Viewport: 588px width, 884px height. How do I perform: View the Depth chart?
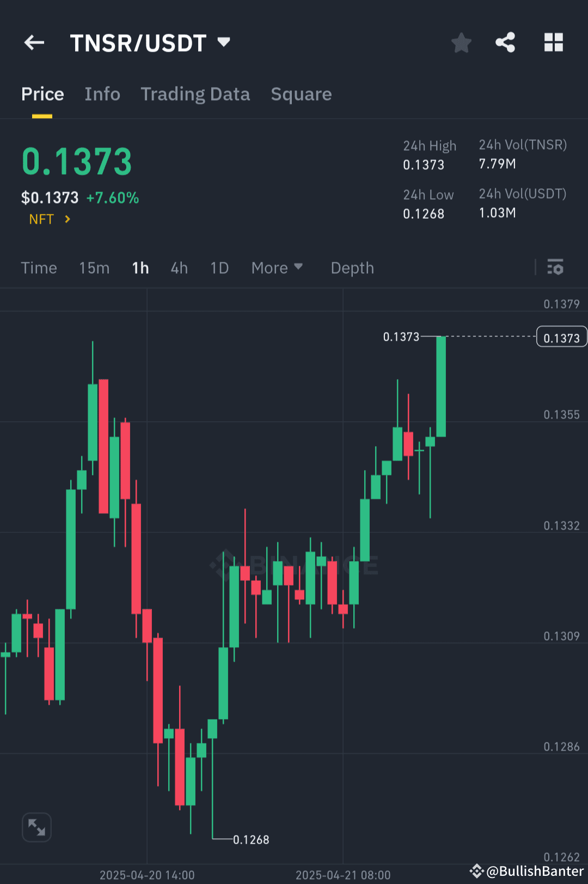pos(352,268)
